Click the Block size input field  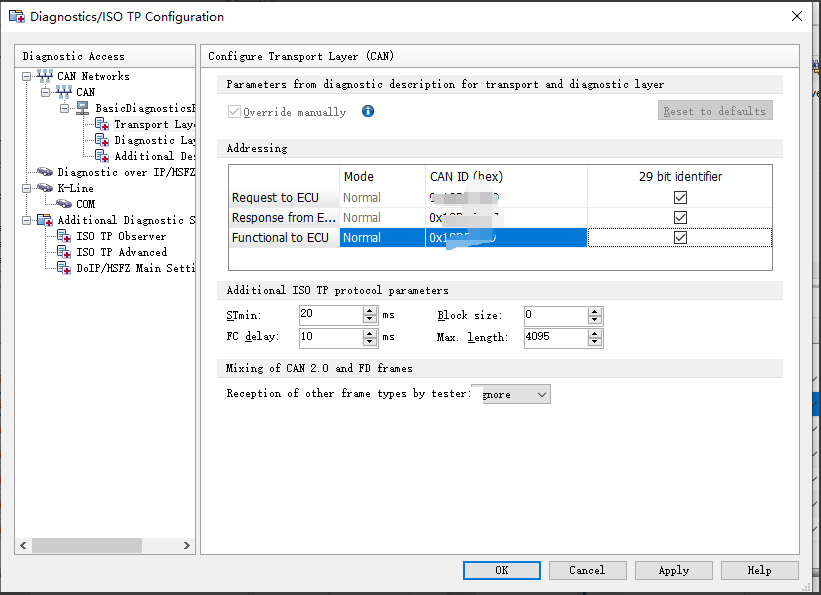coord(556,315)
